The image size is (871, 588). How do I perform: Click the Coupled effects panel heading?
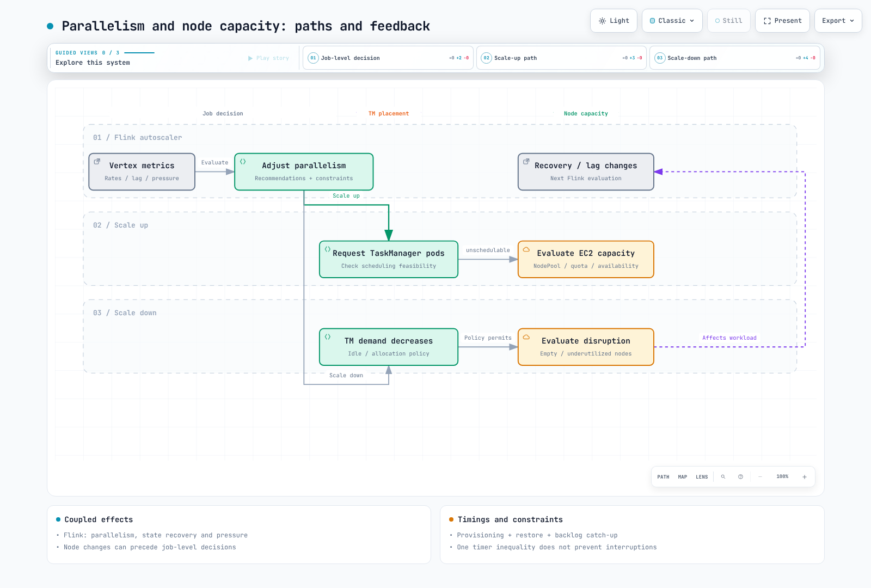coord(99,520)
